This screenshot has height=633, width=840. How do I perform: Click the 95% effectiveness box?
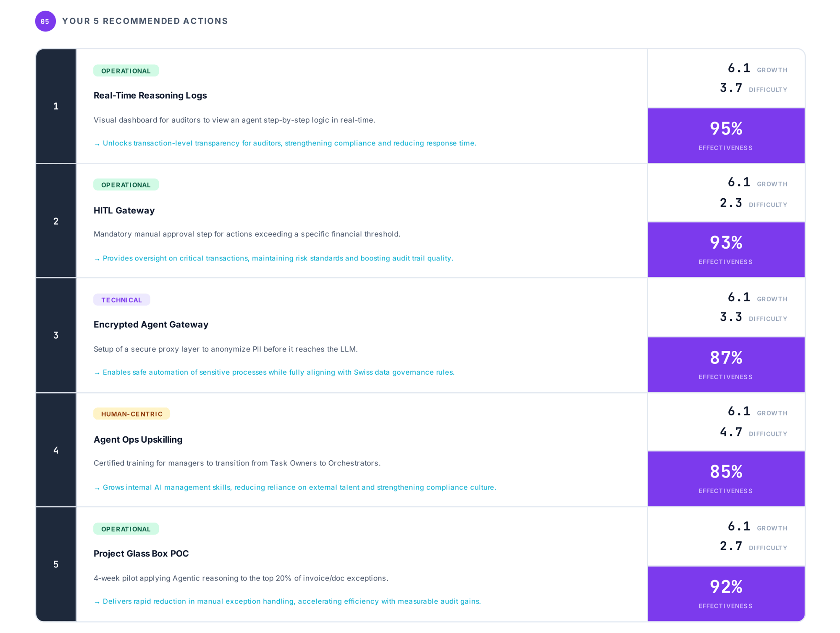point(726,136)
